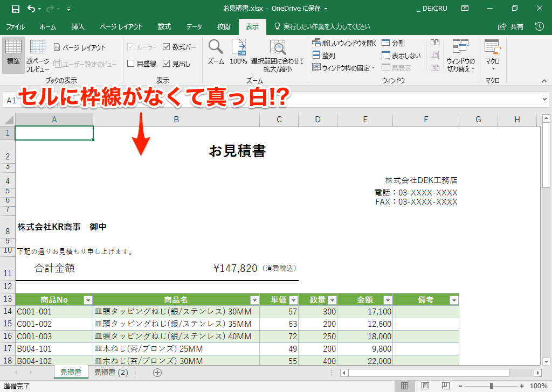
Task: Click the Save icon in title bar
Action: (x=15, y=9)
